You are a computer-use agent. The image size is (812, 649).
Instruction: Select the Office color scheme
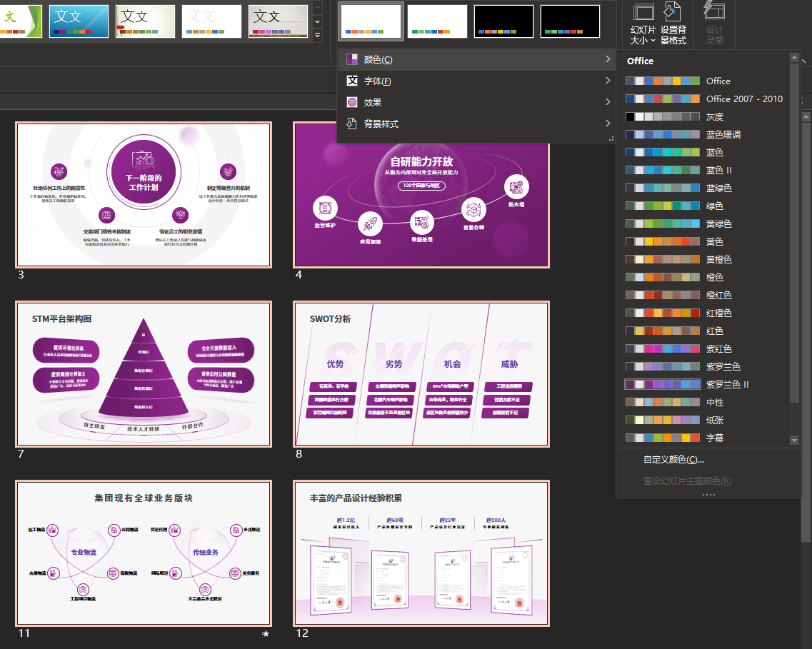click(x=703, y=81)
